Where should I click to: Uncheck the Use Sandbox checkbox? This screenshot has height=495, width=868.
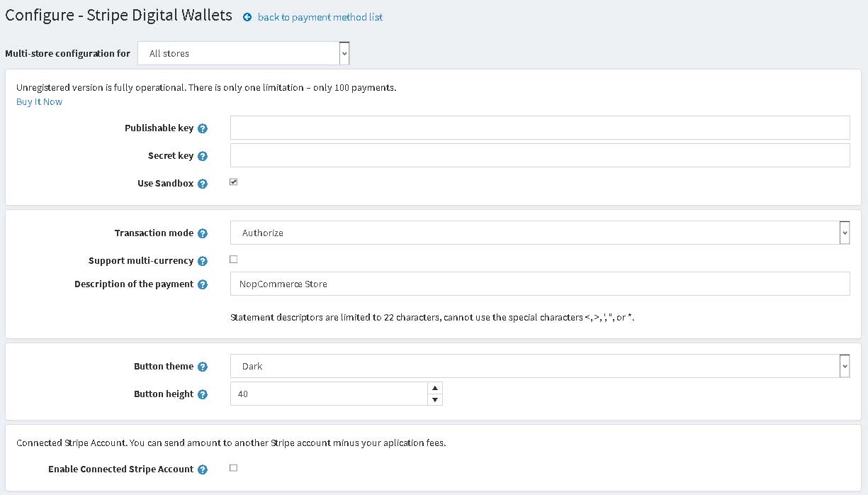234,182
